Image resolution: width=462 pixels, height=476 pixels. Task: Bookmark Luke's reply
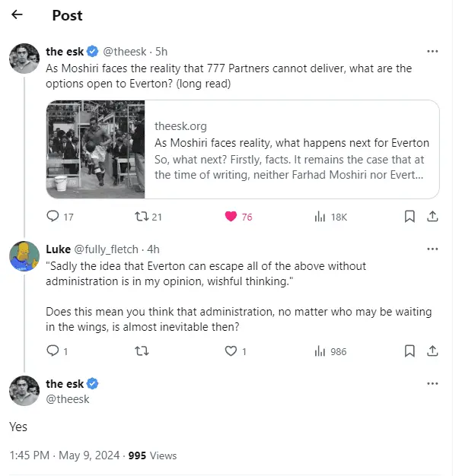[x=409, y=351]
